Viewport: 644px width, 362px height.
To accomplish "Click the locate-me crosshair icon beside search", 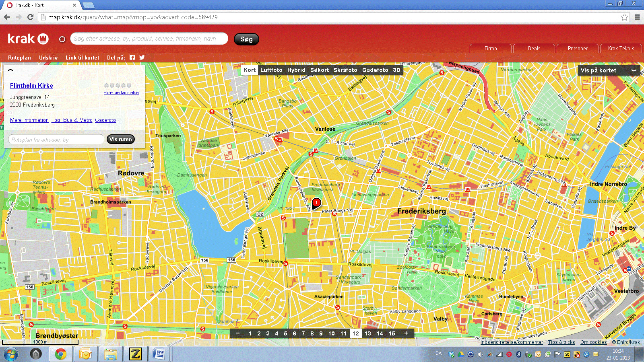I will coord(62,39).
